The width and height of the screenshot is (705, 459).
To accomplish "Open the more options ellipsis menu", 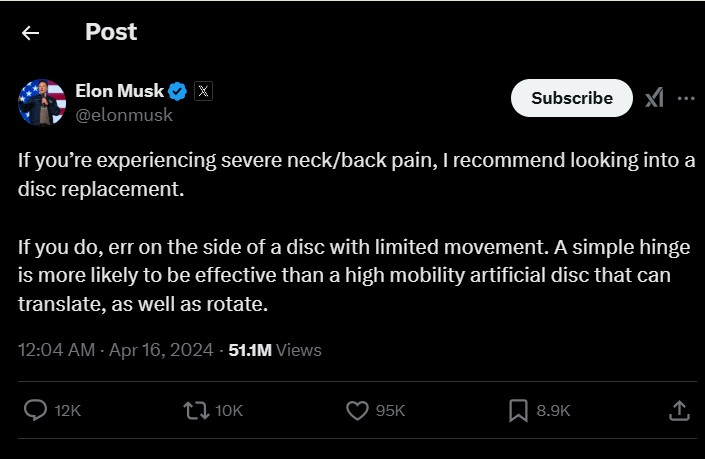I will 686,98.
